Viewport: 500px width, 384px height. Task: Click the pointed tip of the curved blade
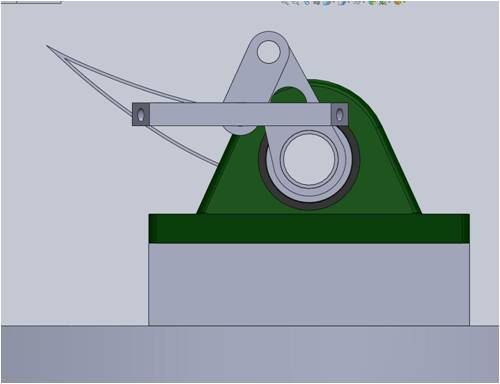tap(47, 46)
